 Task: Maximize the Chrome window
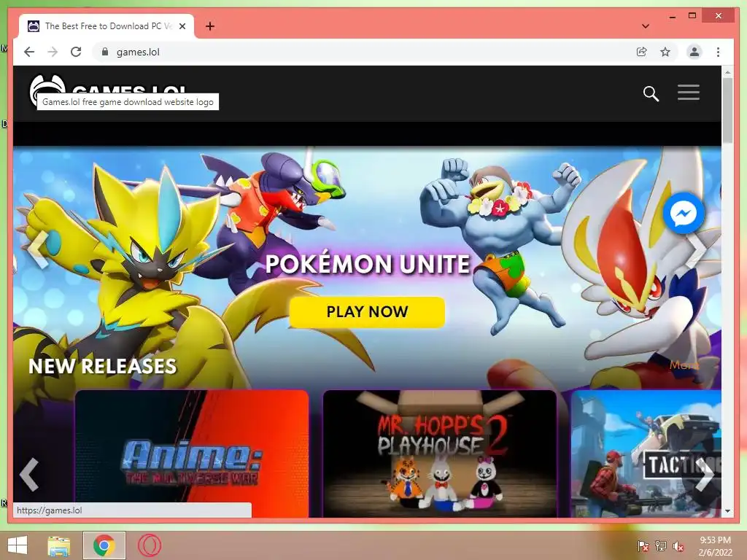point(692,16)
